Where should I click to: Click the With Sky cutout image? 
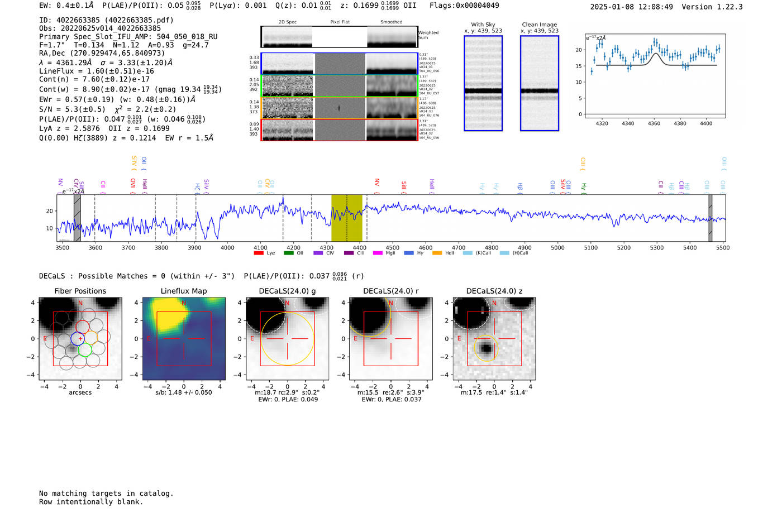483,83
